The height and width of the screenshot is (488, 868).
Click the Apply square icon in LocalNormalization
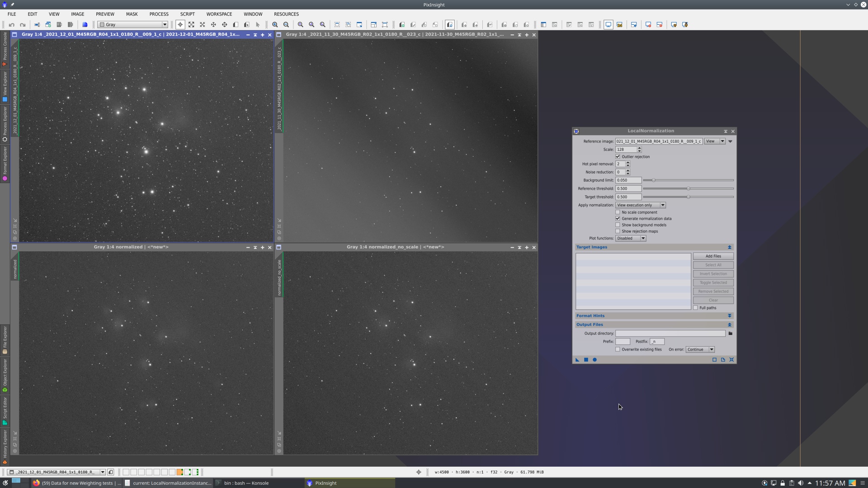click(x=586, y=360)
